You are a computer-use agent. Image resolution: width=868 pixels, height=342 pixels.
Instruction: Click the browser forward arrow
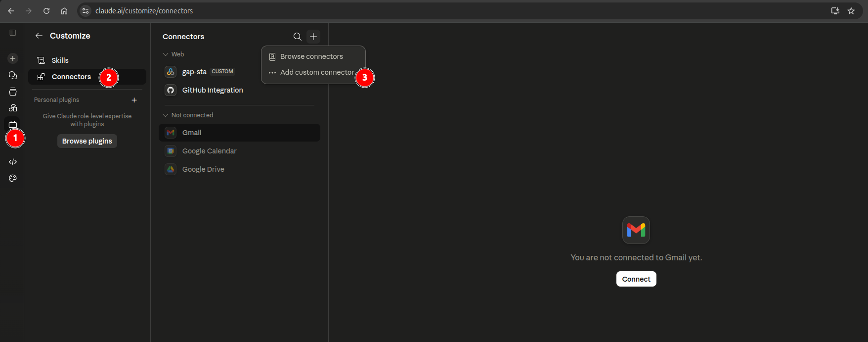[29, 11]
